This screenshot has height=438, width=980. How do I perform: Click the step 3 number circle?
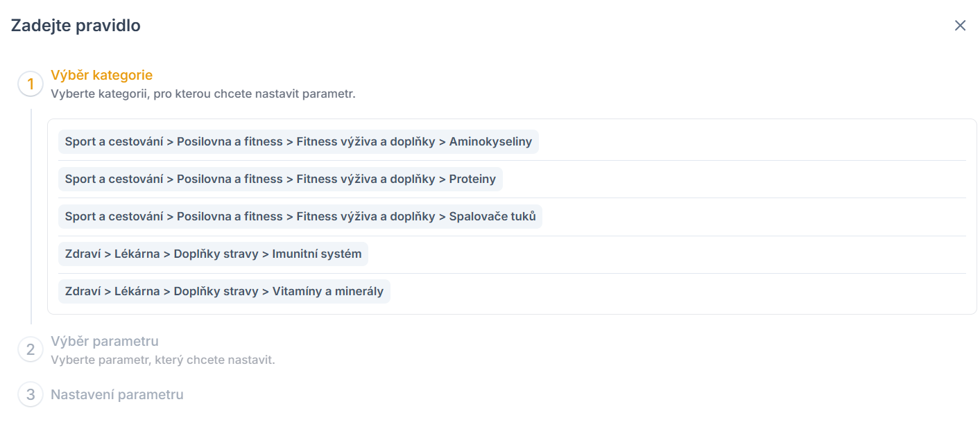point(31,395)
